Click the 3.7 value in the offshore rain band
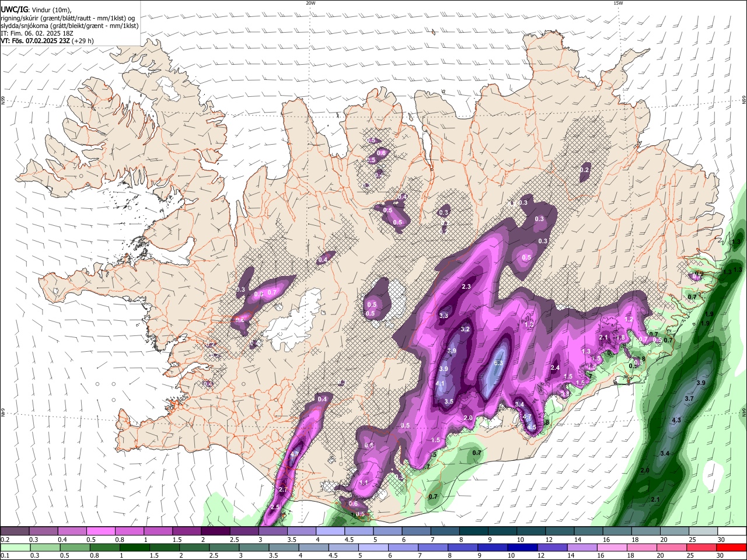 click(689, 398)
